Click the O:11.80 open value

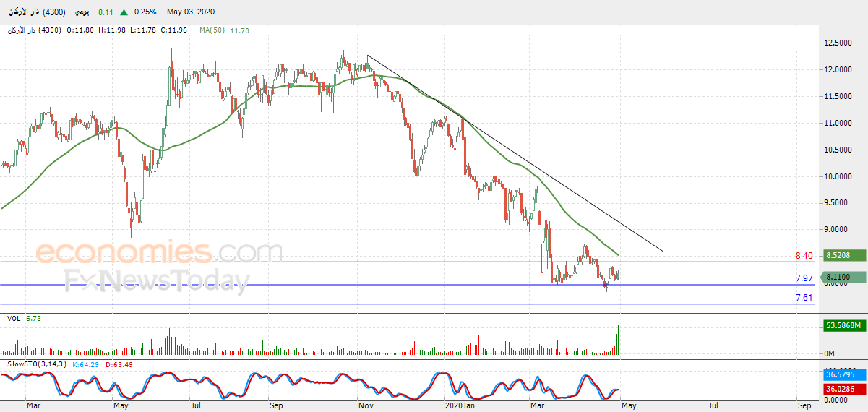(81, 30)
